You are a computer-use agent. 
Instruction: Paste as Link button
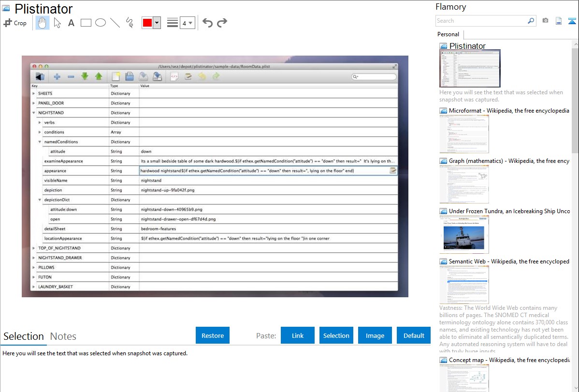(298, 335)
